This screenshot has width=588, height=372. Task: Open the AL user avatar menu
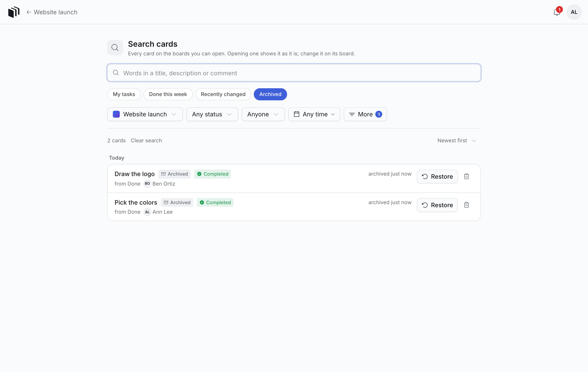[x=574, y=12]
